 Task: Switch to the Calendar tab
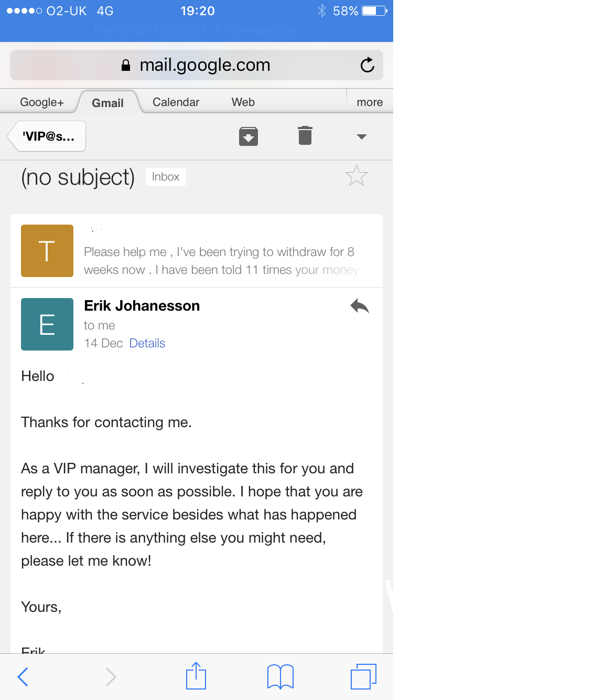[176, 102]
